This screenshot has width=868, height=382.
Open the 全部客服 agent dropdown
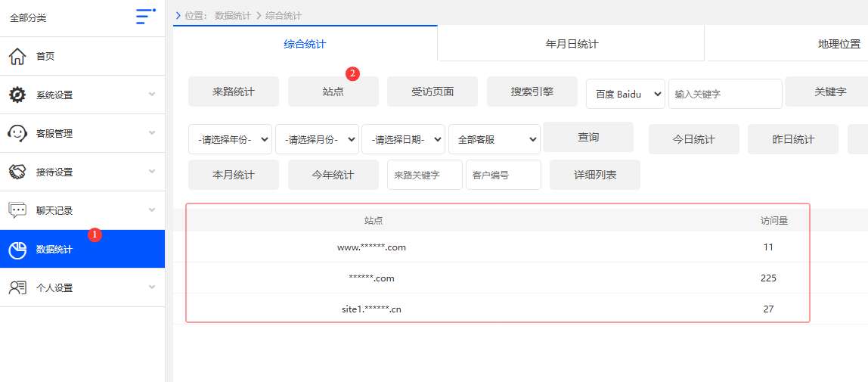click(x=494, y=139)
